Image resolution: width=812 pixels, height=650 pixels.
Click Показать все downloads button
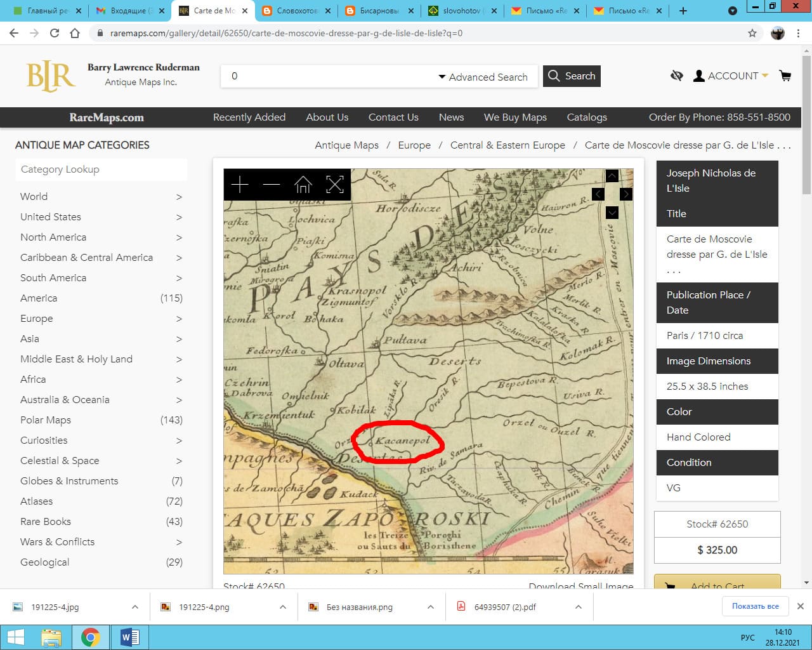(755, 606)
